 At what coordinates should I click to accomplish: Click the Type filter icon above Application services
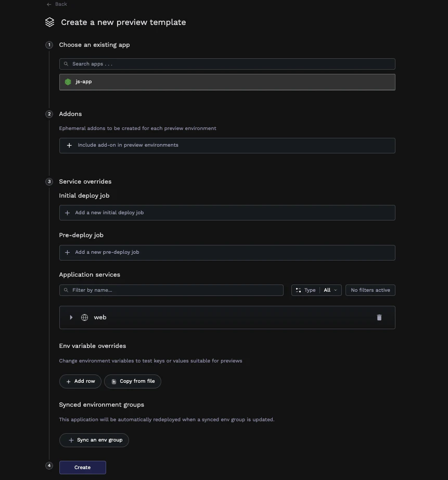[x=299, y=290]
